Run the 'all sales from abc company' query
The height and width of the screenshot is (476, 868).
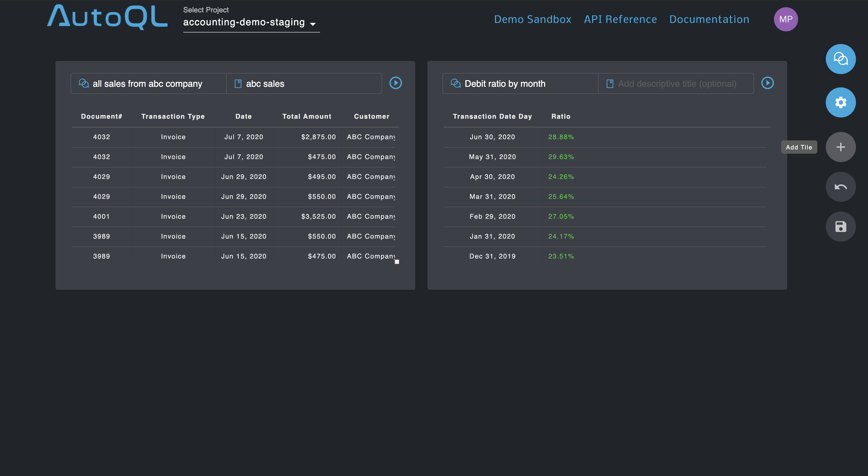(396, 83)
